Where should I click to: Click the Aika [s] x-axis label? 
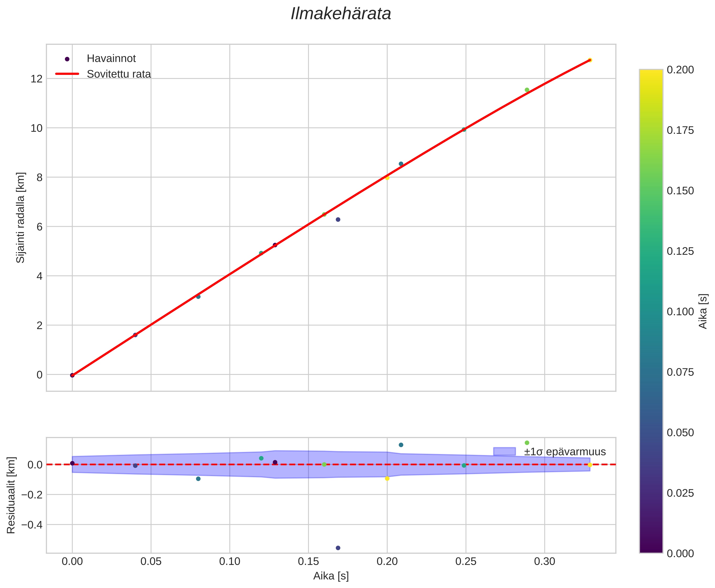331,576
